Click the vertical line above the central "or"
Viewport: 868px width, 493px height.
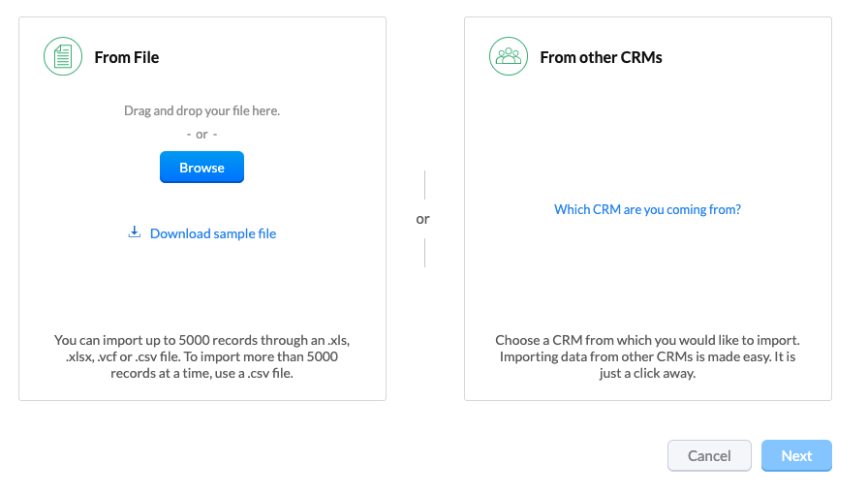tap(424, 185)
